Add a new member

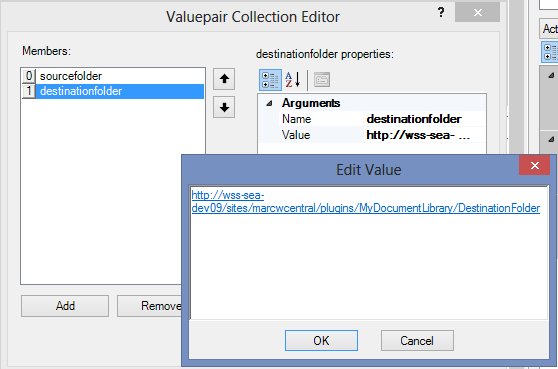pos(65,306)
